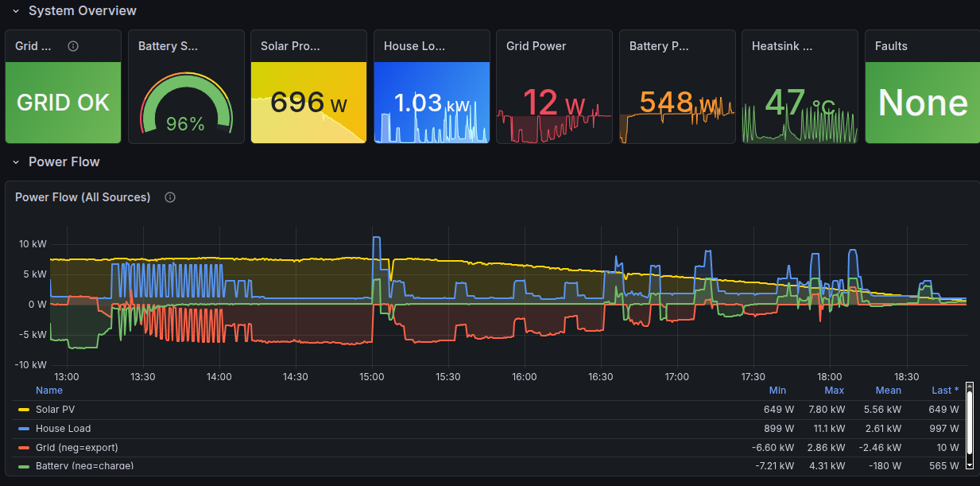The image size is (980, 486).
Task: Toggle Grid (neg=export) series in legend
Action: [x=78, y=448]
